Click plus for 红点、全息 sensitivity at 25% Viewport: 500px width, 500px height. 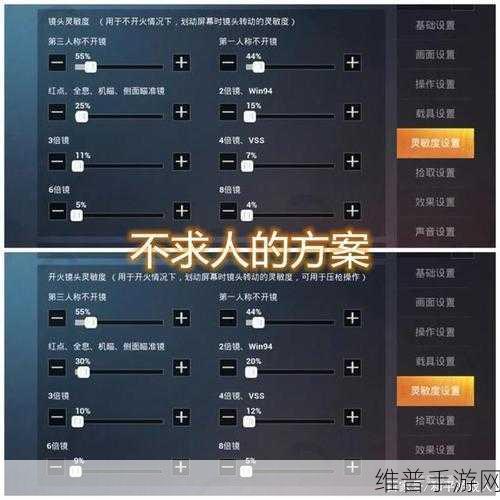tap(181, 112)
